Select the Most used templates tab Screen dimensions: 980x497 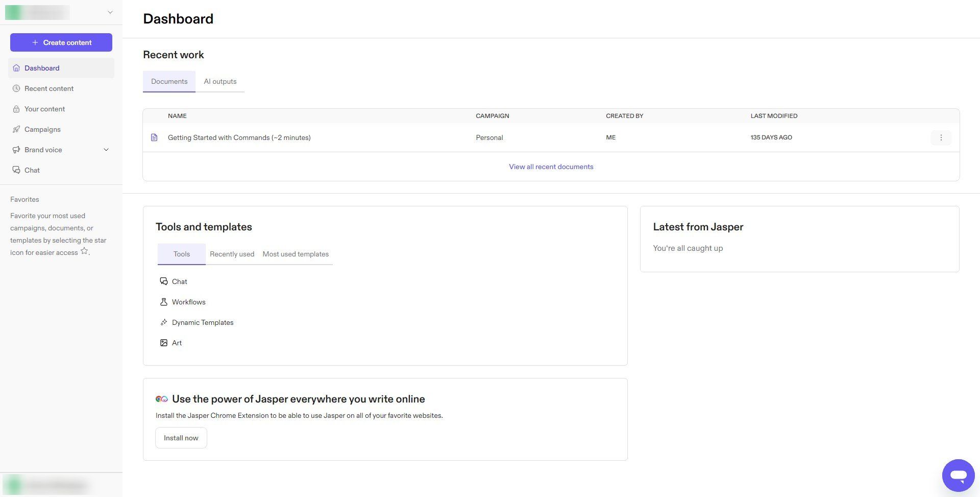(x=296, y=254)
